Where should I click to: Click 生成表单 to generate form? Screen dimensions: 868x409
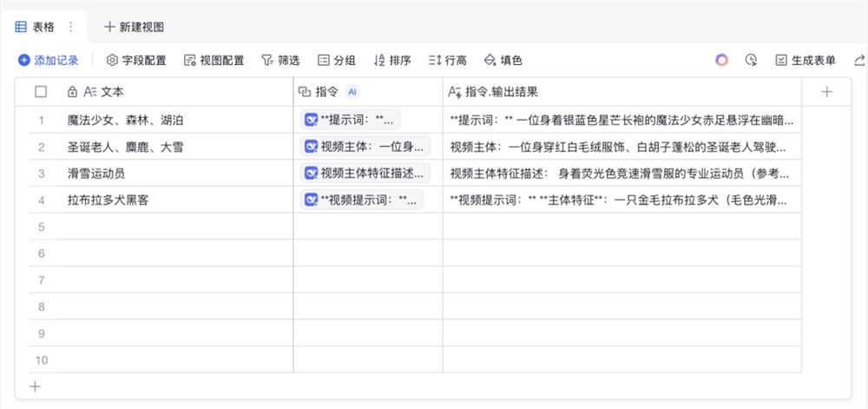(x=806, y=60)
